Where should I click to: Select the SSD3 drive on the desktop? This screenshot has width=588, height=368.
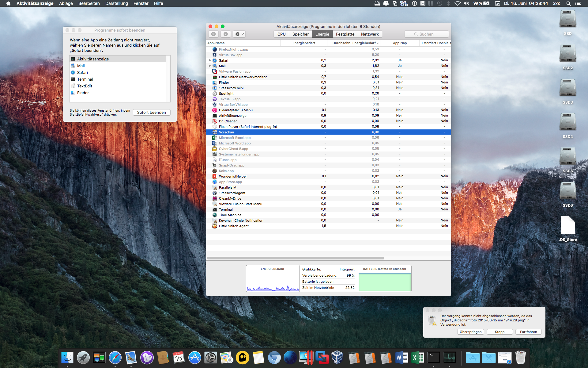point(568,91)
